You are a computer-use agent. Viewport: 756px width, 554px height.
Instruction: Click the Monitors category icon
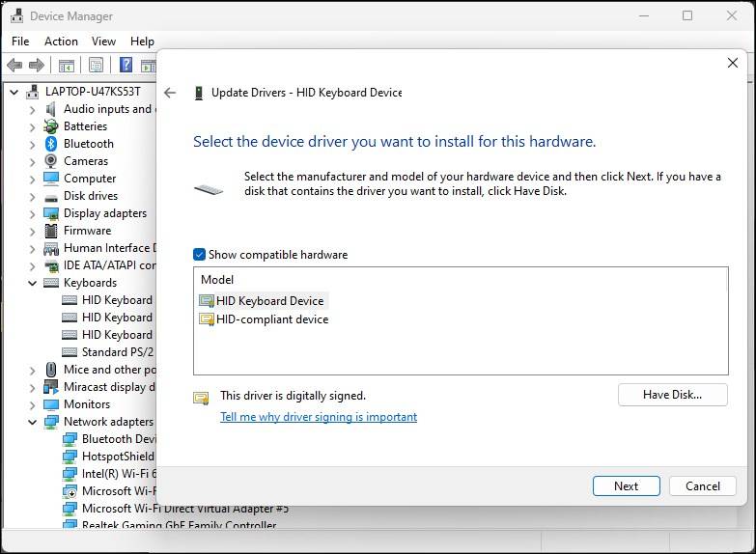click(x=51, y=404)
